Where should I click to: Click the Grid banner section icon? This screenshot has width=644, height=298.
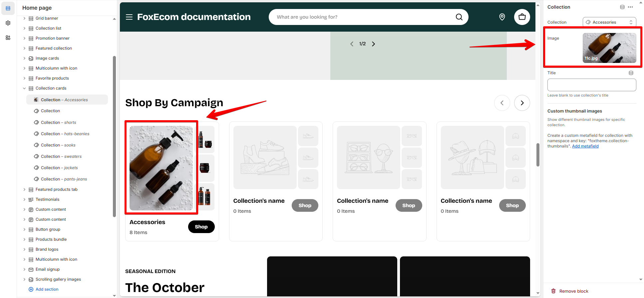31,18
